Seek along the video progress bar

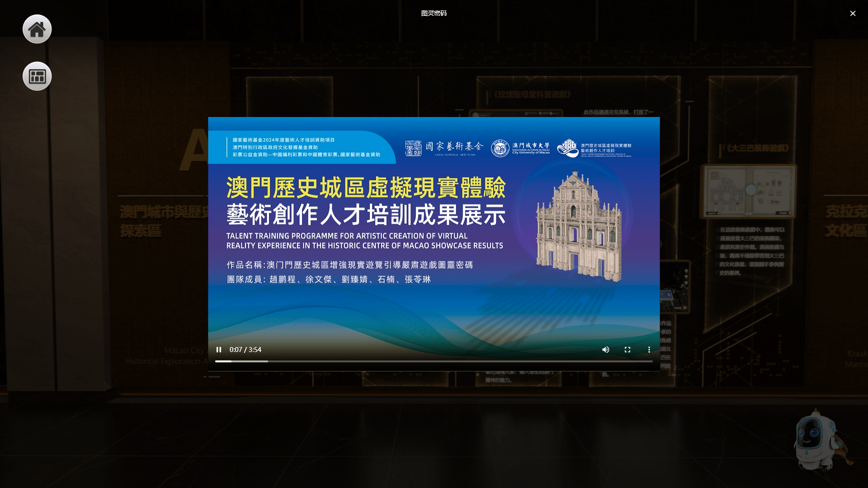(x=433, y=361)
